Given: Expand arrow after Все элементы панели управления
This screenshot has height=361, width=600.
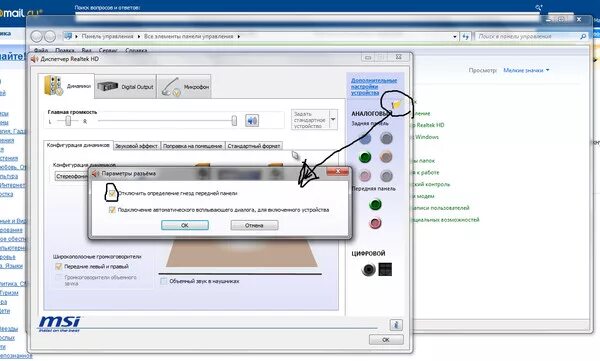Looking at the screenshot, I should coord(238,36).
